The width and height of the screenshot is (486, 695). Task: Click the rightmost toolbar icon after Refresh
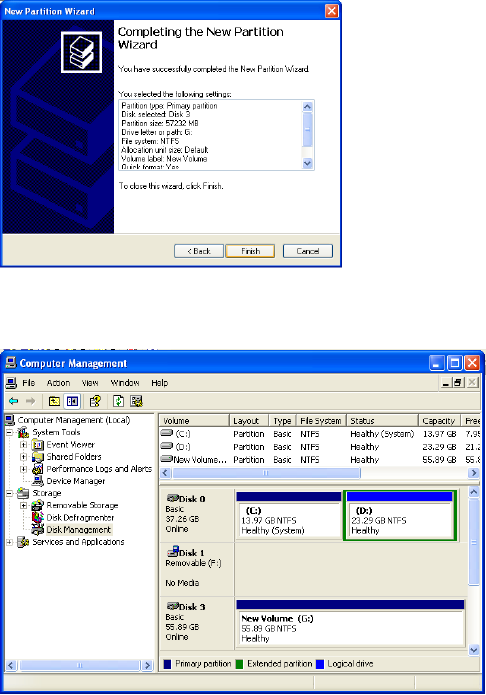click(x=137, y=401)
